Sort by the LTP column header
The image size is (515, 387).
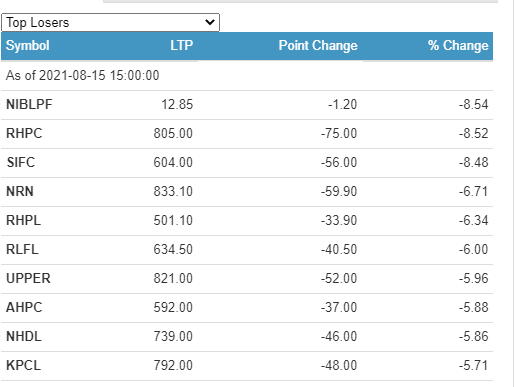pos(182,46)
